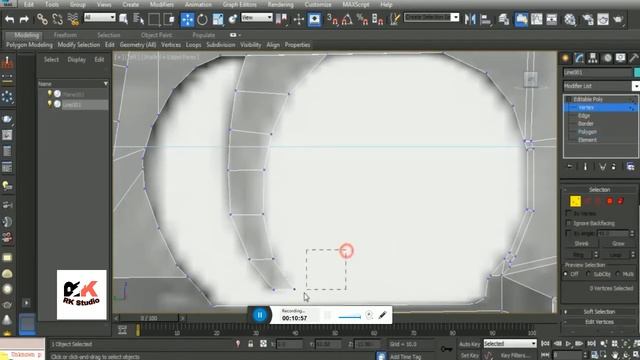Expand the Modify Selection ribbon panel
This screenshot has width=640, height=360.
[x=79, y=45]
